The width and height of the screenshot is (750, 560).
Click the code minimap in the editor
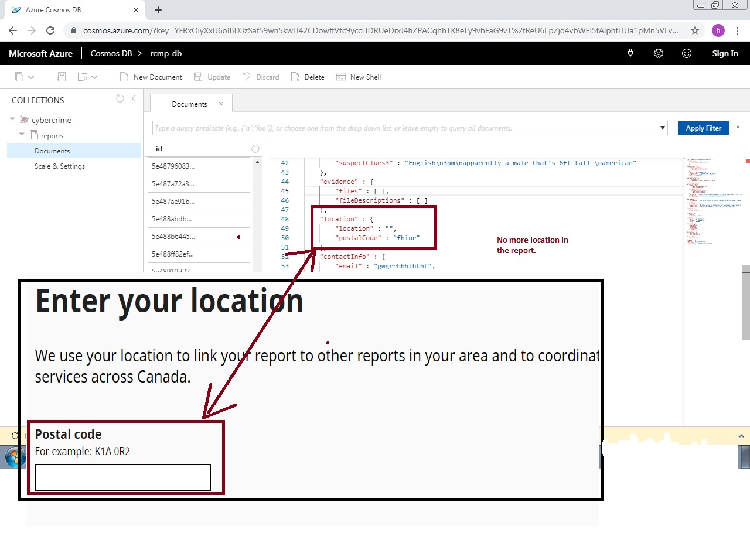pyautogui.click(x=712, y=202)
